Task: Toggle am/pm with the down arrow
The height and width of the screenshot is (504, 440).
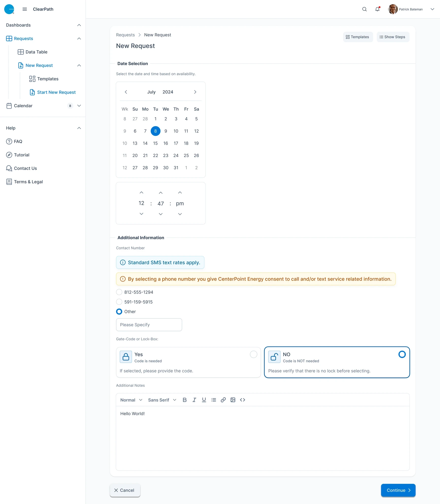Action: pyautogui.click(x=180, y=214)
